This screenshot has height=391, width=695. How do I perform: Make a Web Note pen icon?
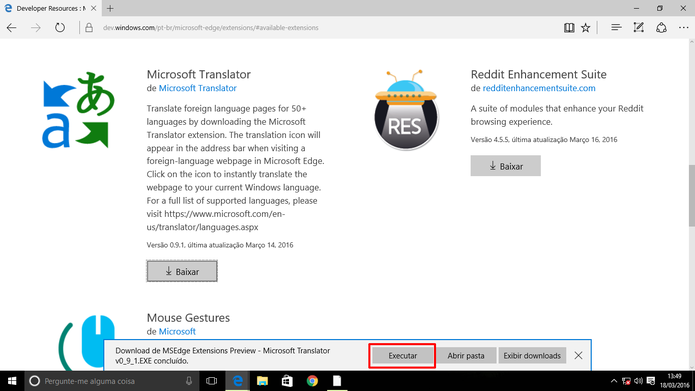pos(638,27)
